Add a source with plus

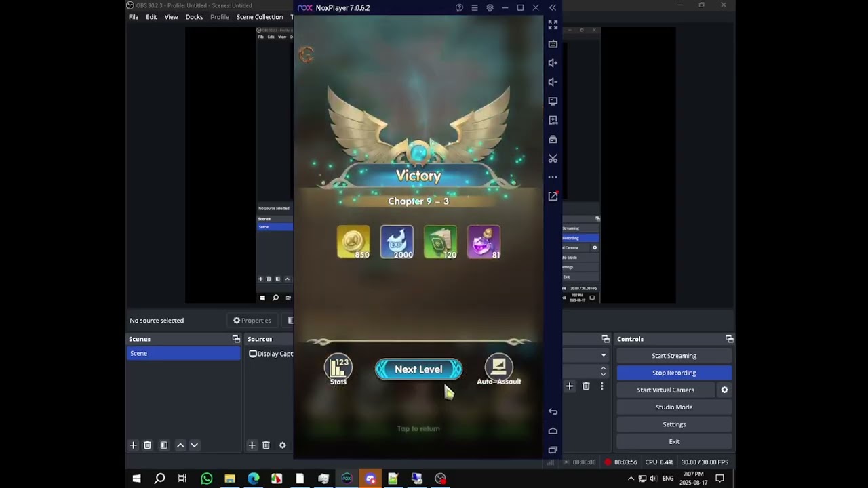click(x=252, y=445)
